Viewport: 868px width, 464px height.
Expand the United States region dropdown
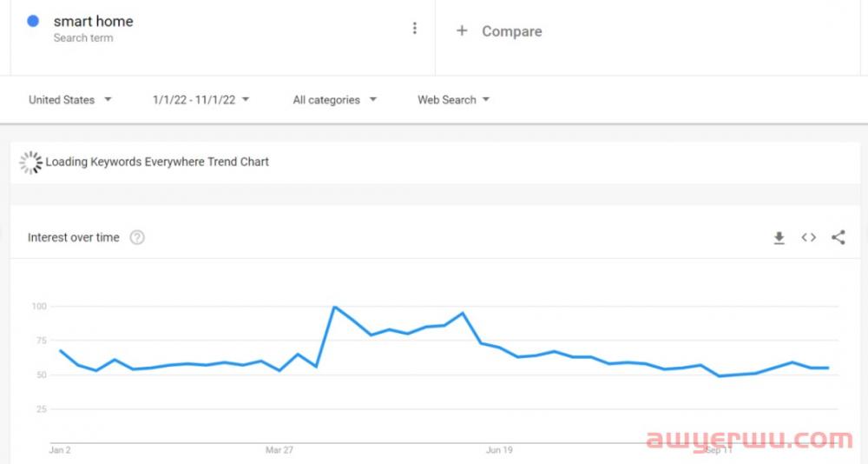coord(70,100)
